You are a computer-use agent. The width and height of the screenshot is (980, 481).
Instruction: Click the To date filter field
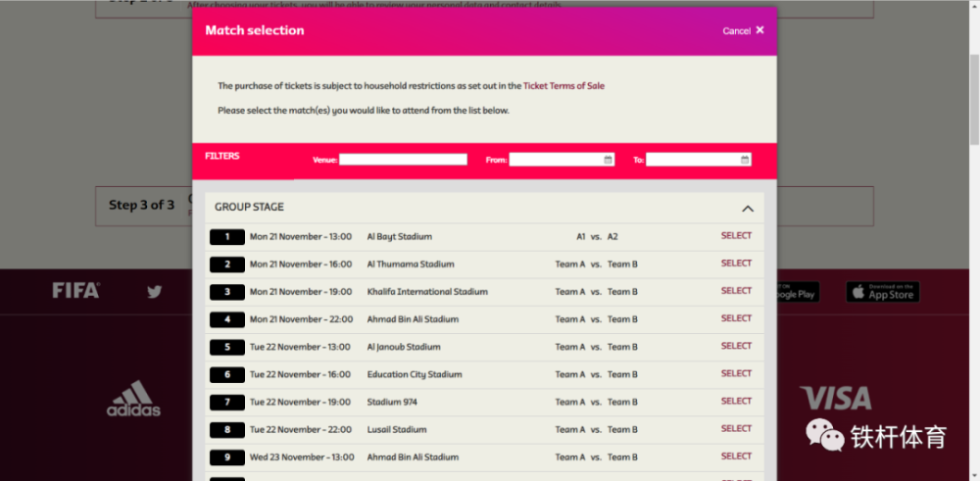tap(698, 160)
